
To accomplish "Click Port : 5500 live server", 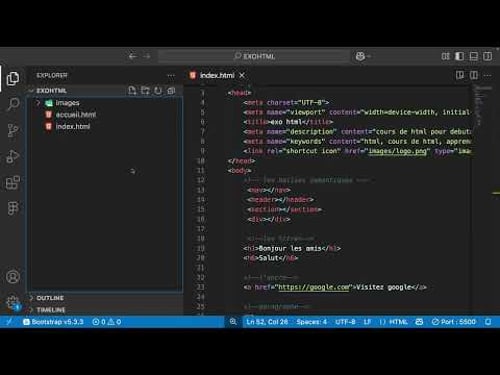I will [x=454, y=322].
